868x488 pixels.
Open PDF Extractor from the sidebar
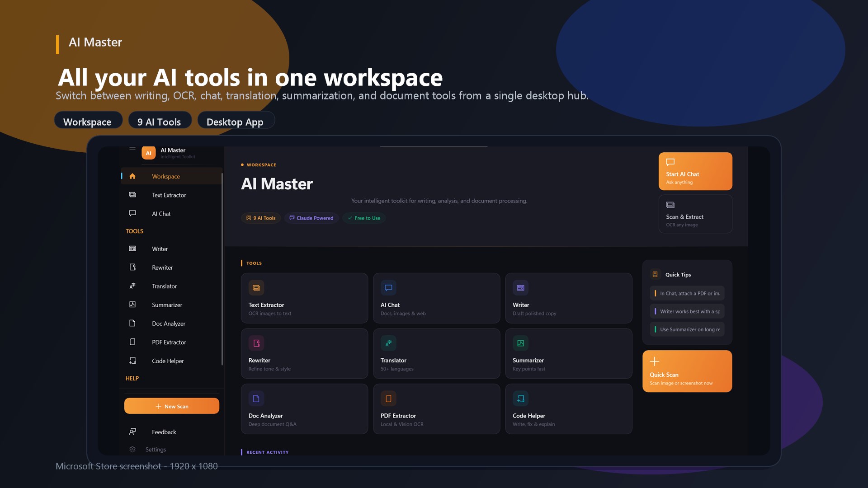[172, 342]
